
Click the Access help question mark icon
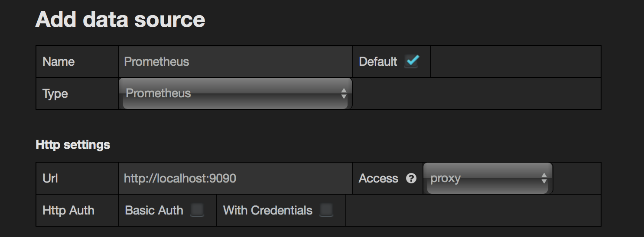[411, 178]
